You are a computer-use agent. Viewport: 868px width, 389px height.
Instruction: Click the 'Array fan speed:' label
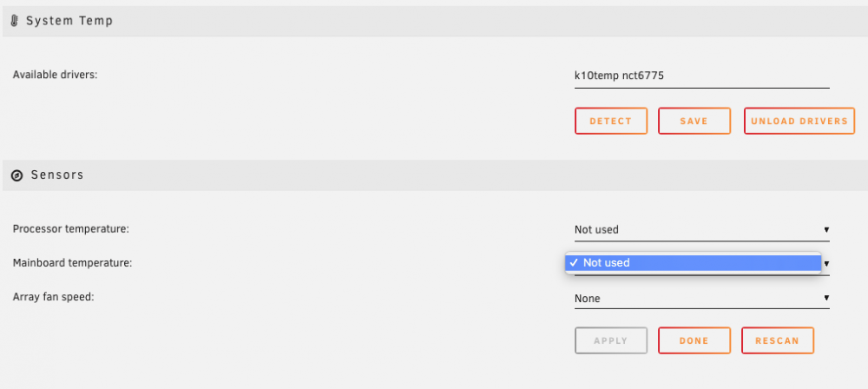[x=54, y=296]
